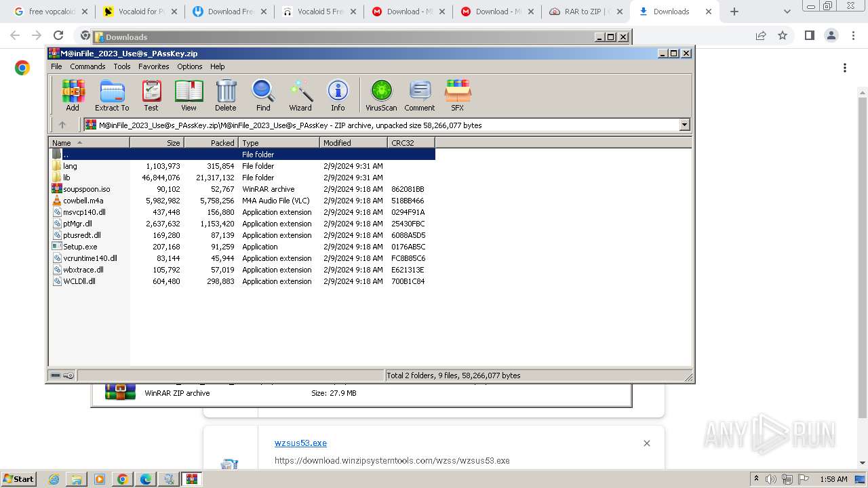The width and height of the screenshot is (868, 488).
Task: Go up one folder level arrow
Action: (x=62, y=125)
